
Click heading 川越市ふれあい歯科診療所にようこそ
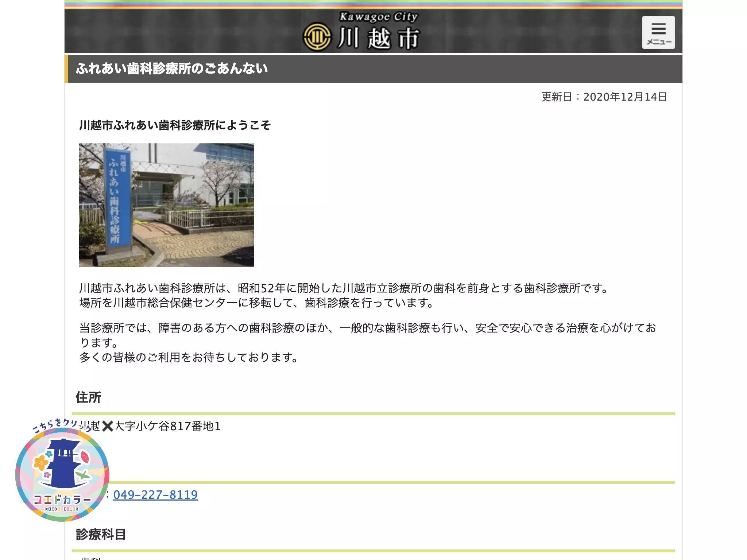point(175,125)
